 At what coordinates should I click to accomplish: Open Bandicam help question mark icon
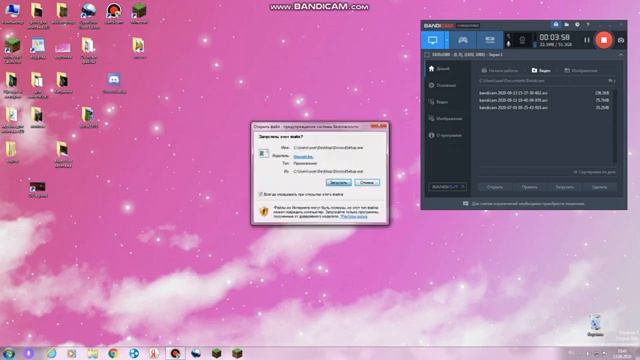[x=588, y=25]
